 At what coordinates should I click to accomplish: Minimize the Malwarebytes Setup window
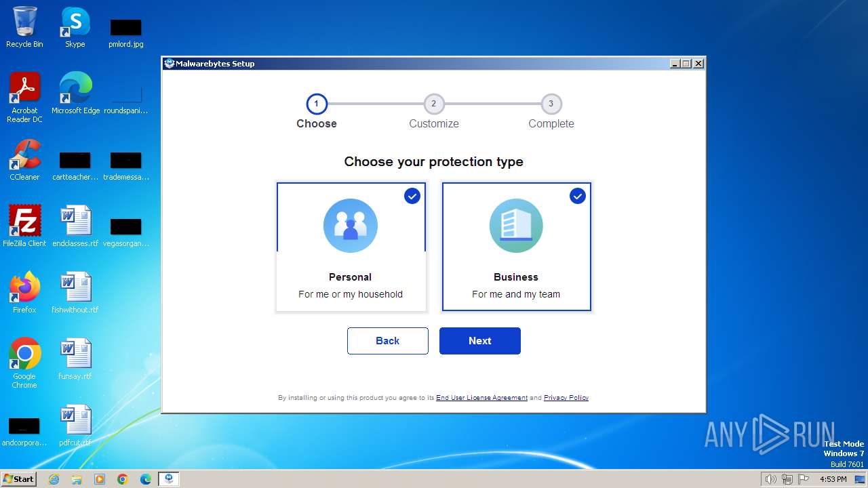click(x=675, y=64)
